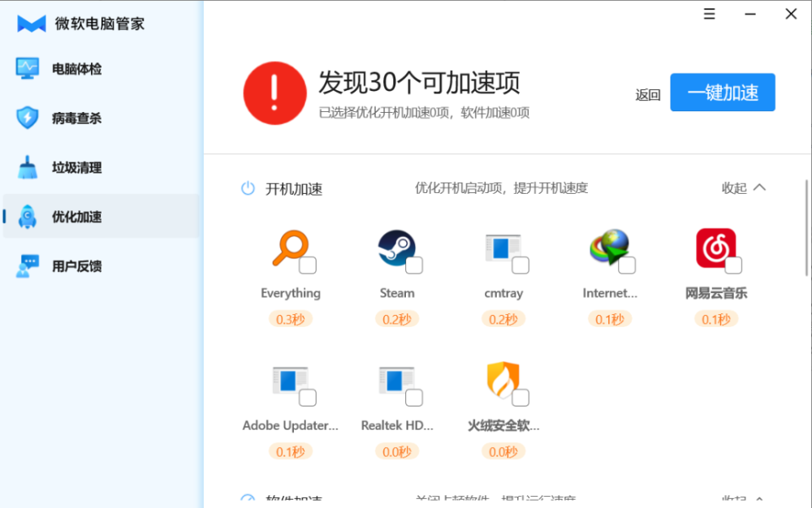The image size is (812, 508).
Task: Open the 电脑体检 sidebar tab
Action: point(101,68)
